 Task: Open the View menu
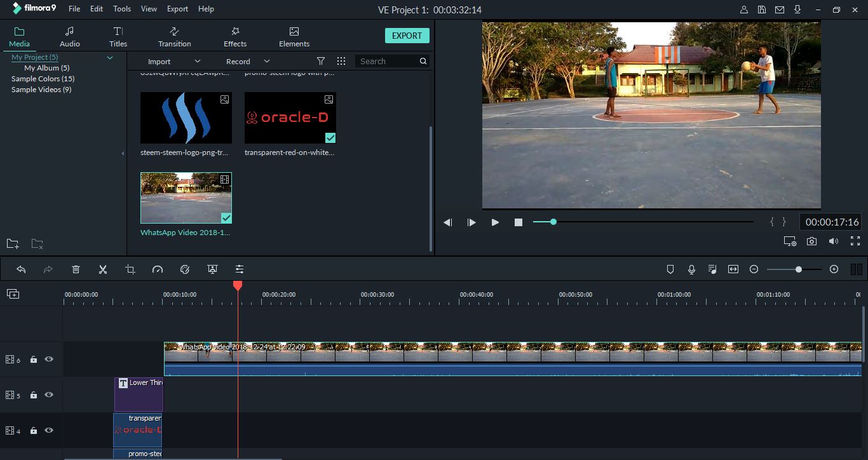coord(149,9)
